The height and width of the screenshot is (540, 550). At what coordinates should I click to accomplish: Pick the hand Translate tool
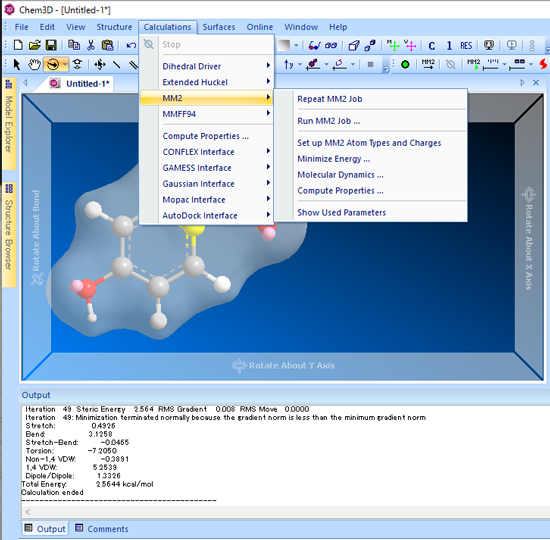tap(34, 65)
